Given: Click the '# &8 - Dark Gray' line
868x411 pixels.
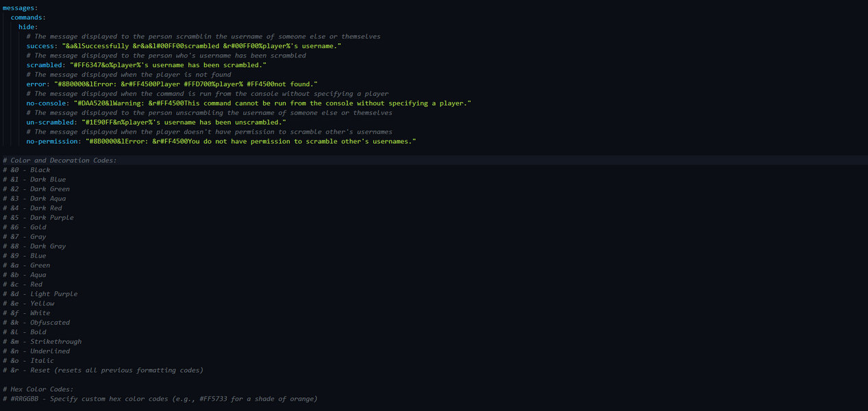Looking at the screenshot, I should [34, 246].
